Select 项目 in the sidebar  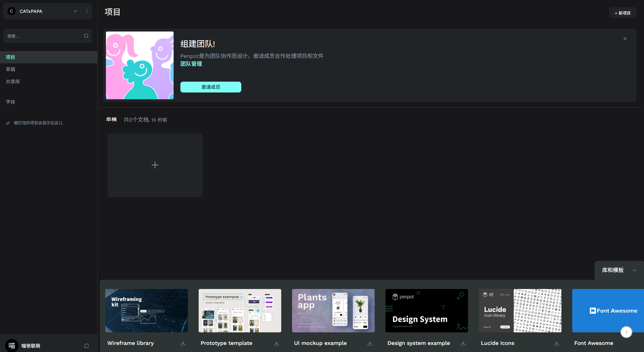49,57
